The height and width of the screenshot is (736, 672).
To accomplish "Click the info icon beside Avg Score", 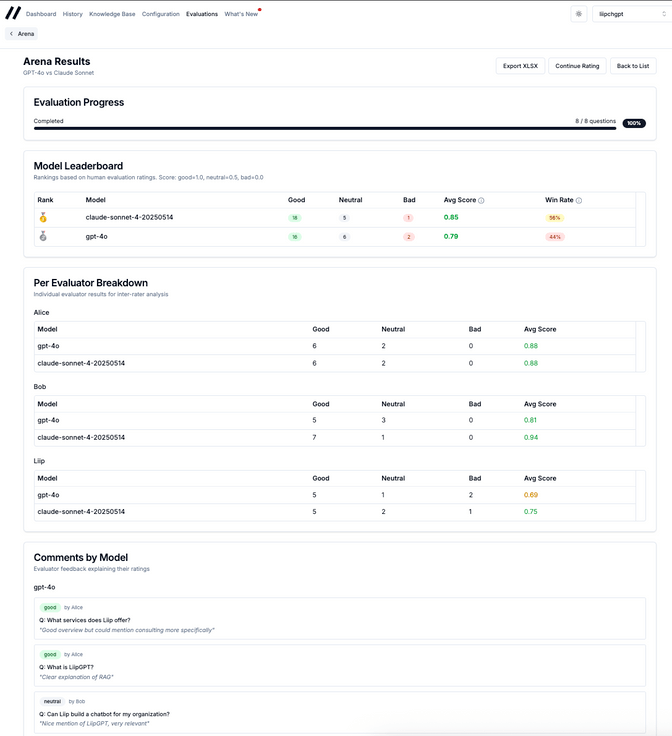I will click(481, 200).
